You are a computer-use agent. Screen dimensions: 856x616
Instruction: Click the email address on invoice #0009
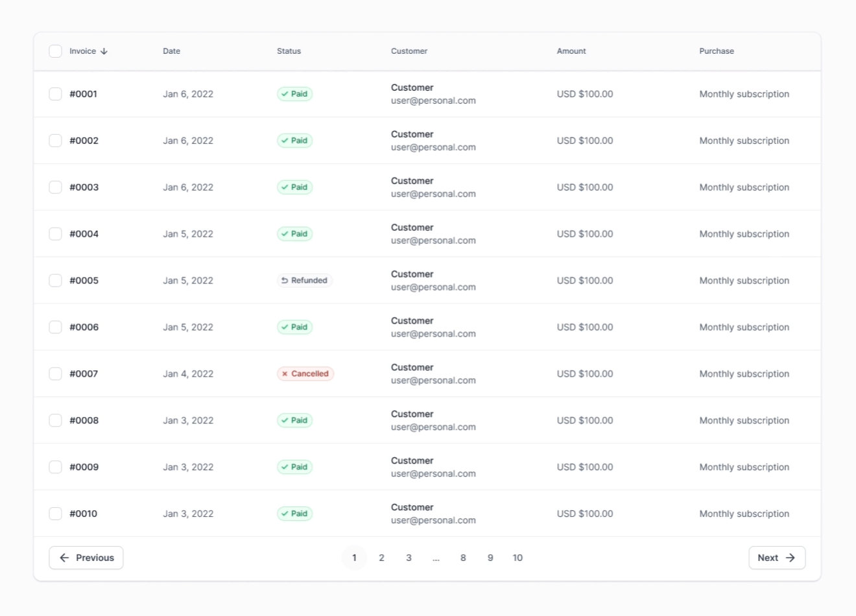pyautogui.click(x=433, y=474)
